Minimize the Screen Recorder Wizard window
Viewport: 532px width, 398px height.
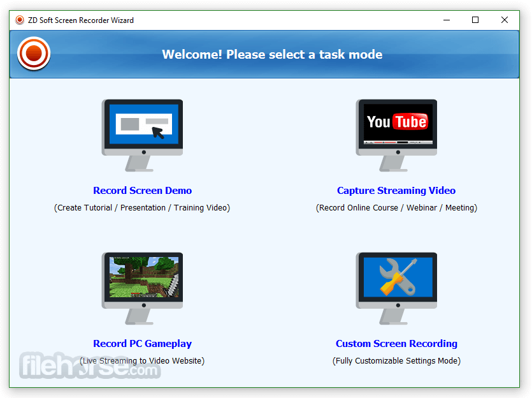(x=446, y=20)
